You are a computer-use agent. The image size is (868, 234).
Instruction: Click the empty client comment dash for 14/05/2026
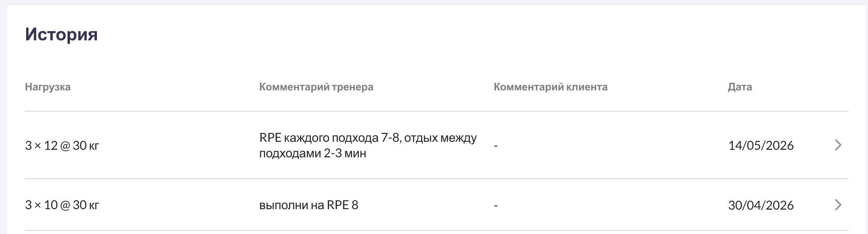pyautogui.click(x=496, y=146)
